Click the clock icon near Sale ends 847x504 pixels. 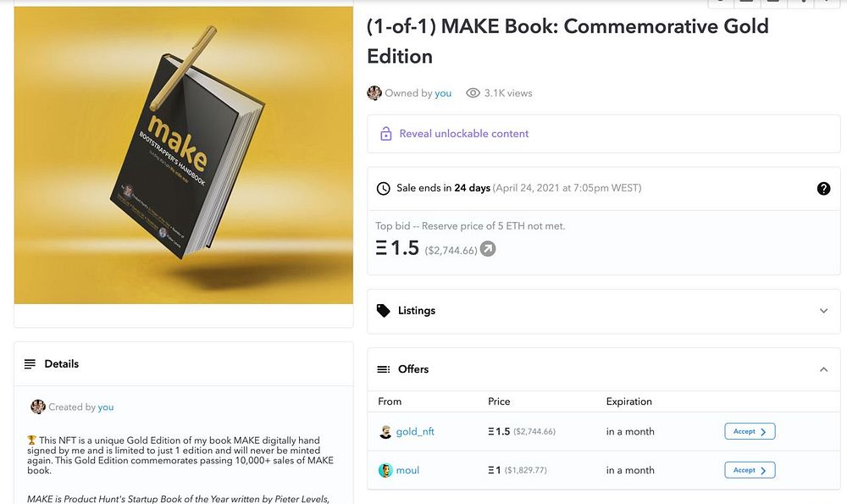coord(384,188)
